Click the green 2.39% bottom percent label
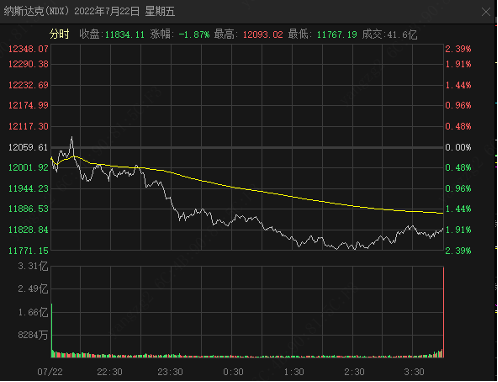Viewport: 498px width, 382px height. pos(458,251)
